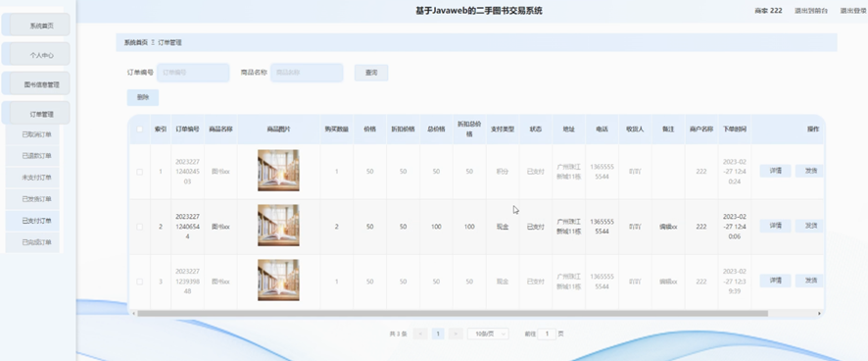Go to next page arrow in pagination
This screenshot has width=868, height=361.
click(x=456, y=334)
